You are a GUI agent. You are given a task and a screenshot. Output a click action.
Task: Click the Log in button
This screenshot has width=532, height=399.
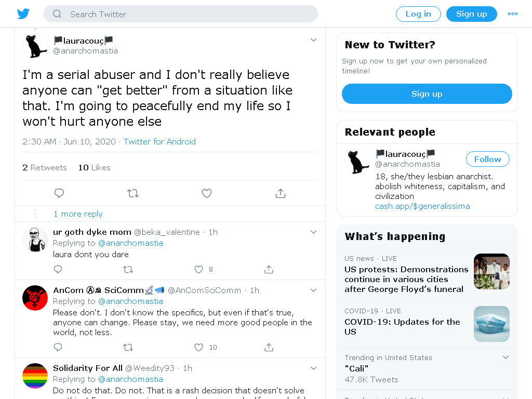coord(418,14)
